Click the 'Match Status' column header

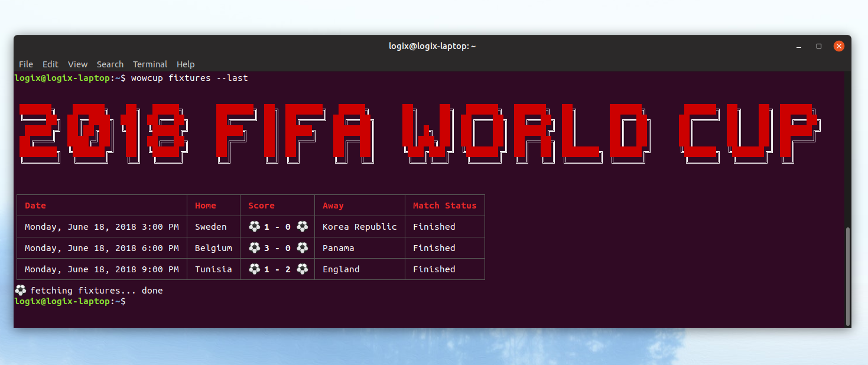[x=444, y=206]
